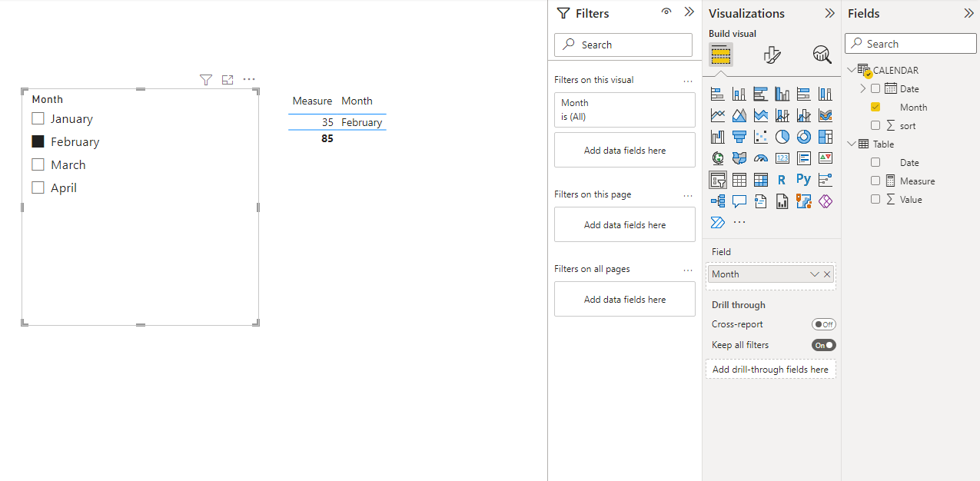
Task: Open the Format visual paintbrush tab
Action: click(772, 55)
